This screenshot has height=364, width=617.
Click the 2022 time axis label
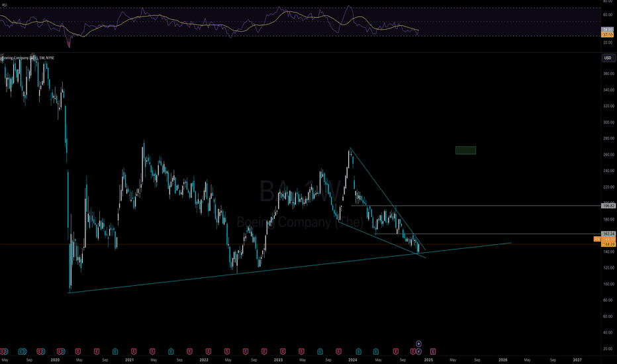pyautogui.click(x=204, y=359)
